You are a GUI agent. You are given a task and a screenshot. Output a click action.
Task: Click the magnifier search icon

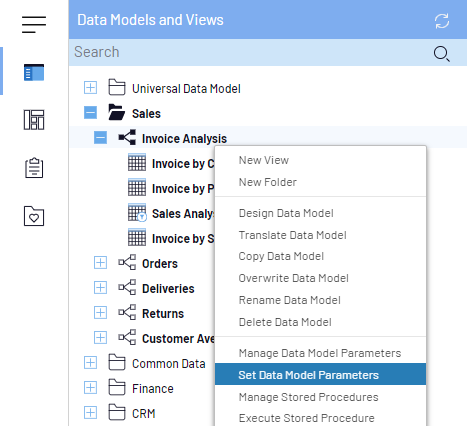(x=442, y=54)
